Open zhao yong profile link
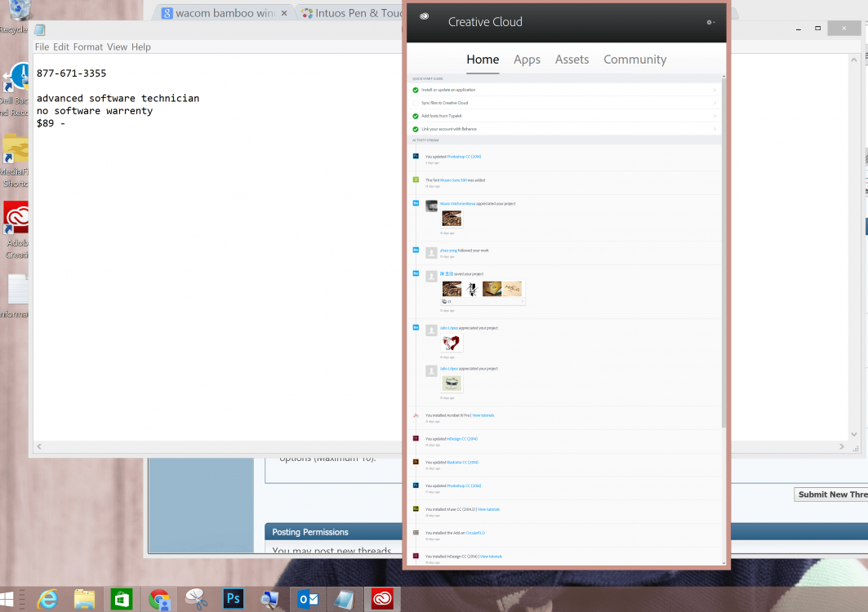 pos(448,251)
